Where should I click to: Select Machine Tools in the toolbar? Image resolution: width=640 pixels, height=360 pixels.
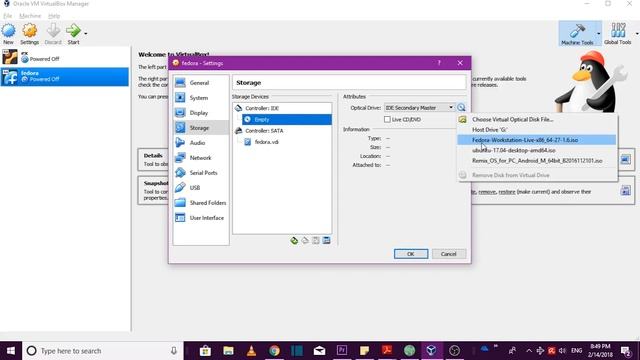point(577,33)
